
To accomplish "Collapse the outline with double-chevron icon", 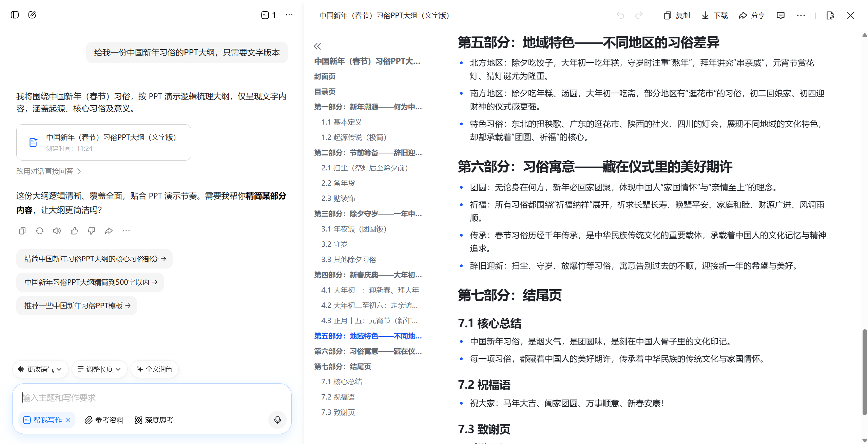I will coord(317,46).
